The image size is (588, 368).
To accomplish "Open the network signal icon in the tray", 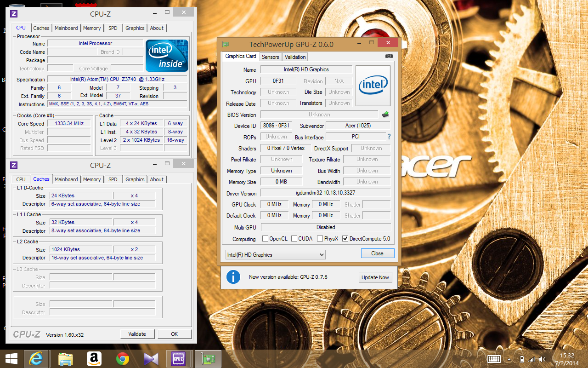I will coord(531,359).
